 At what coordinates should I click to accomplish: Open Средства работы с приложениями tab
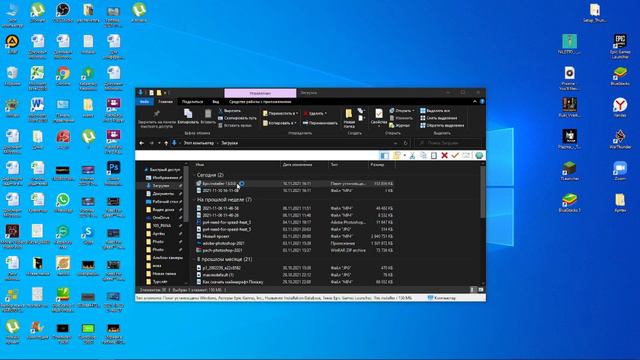pyautogui.click(x=260, y=102)
